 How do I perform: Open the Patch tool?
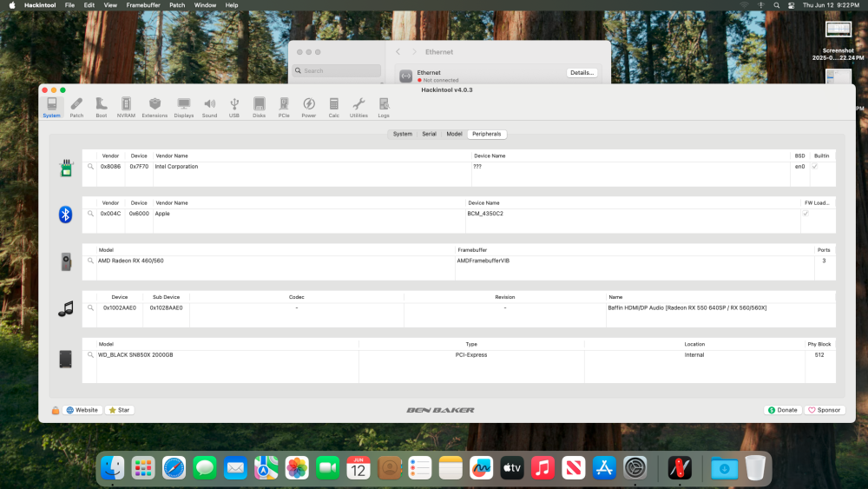[x=76, y=108]
